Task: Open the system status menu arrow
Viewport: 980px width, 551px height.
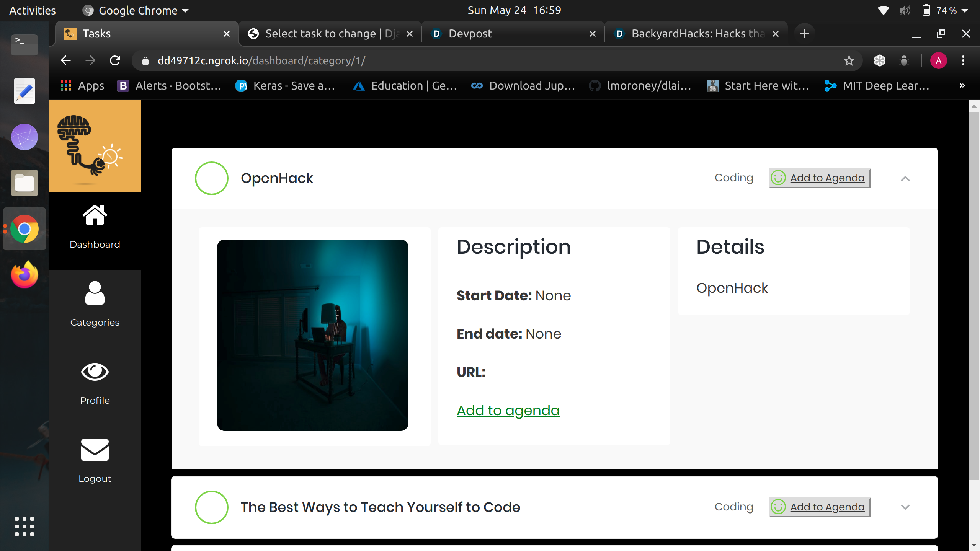Action: coord(965,11)
